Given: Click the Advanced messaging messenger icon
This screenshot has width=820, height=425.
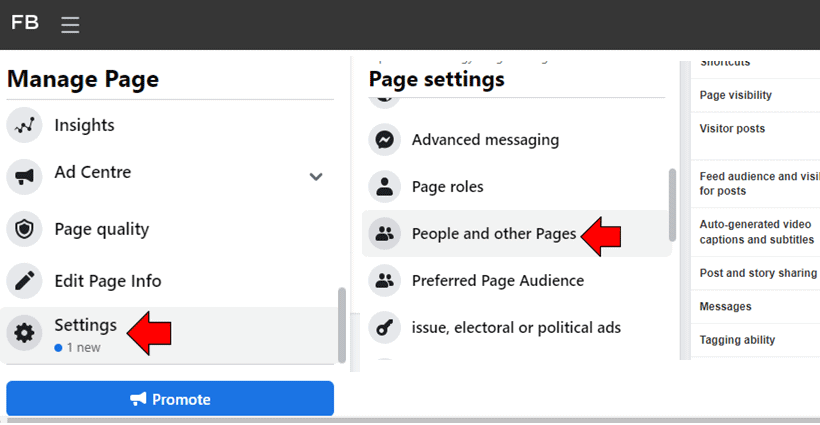Looking at the screenshot, I should 384,140.
